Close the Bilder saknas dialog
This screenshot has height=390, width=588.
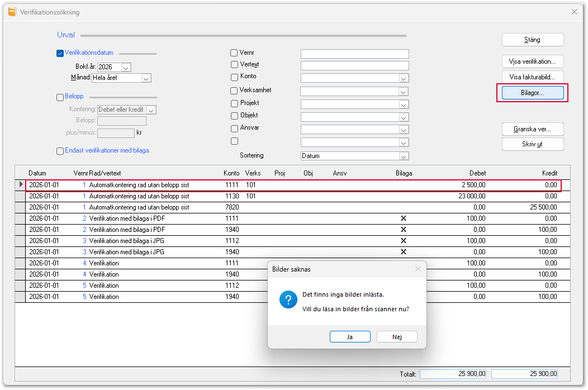pyautogui.click(x=418, y=269)
